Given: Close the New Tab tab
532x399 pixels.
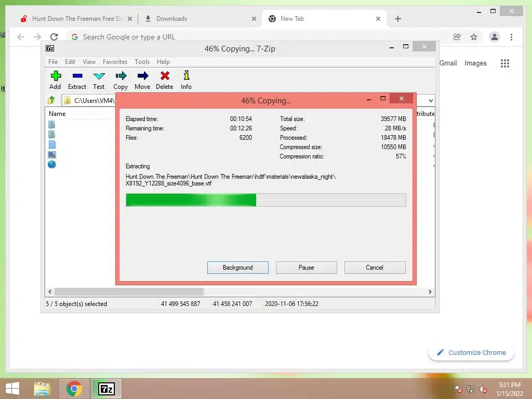Looking at the screenshot, I should (378, 19).
